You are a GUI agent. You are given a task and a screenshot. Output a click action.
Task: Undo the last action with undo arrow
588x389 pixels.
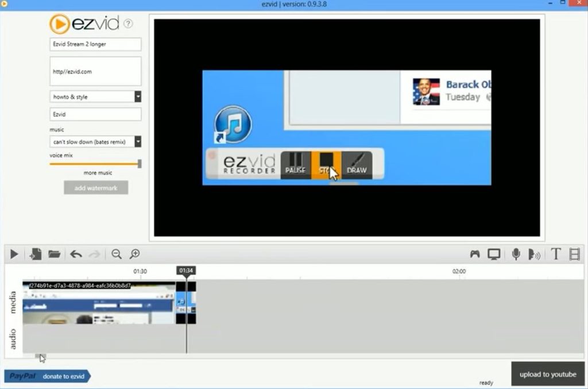(x=76, y=254)
